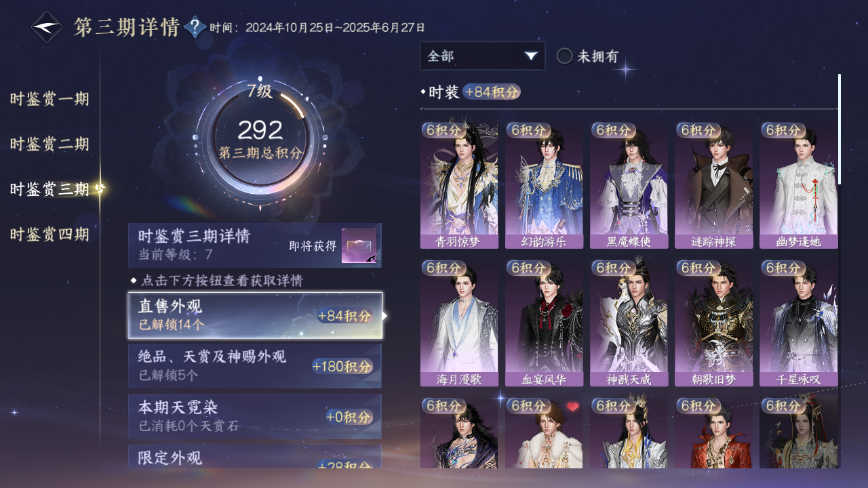Click the back arrow diamond icon
Viewport: 868px width, 488px height.
[x=47, y=27]
